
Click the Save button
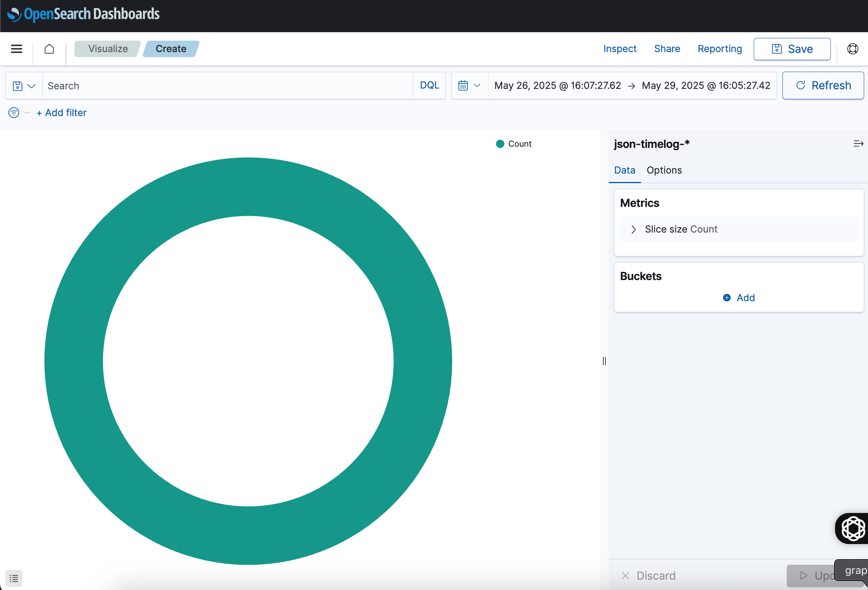point(792,49)
